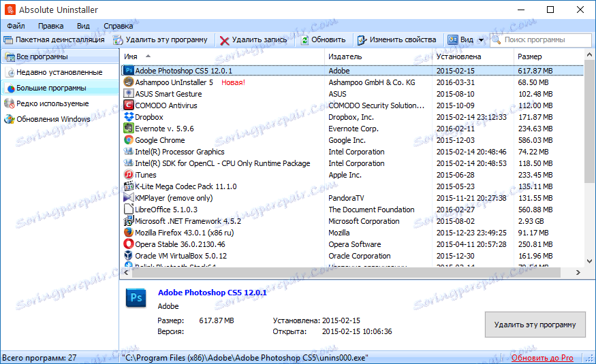Open the Вид toolbar dropdown arrow
This screenshot has width=596, height=364.
[481, 40]
